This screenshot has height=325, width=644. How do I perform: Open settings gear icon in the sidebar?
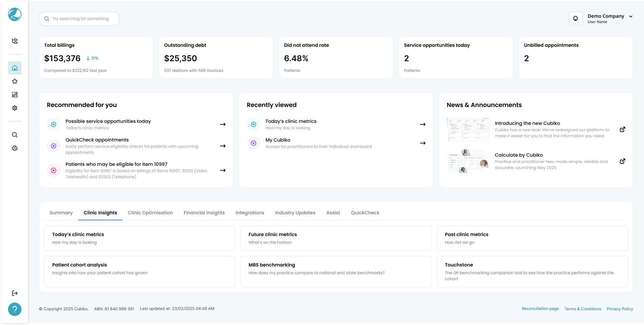15,108
